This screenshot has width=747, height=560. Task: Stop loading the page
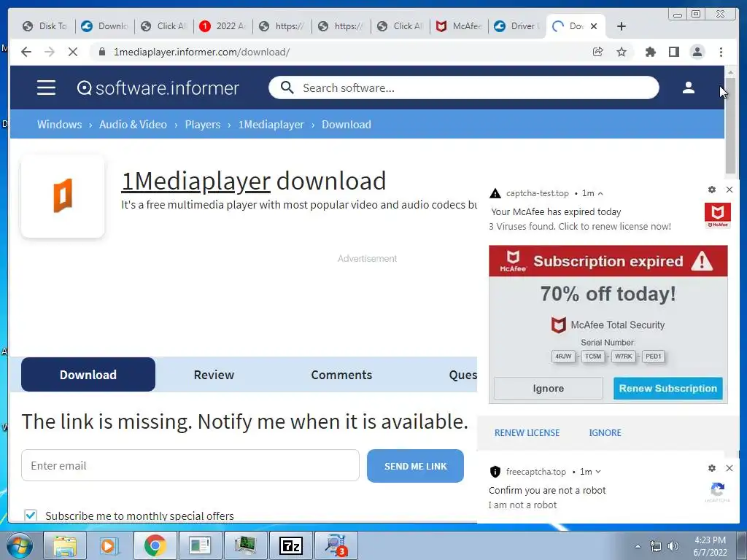[x=72, y=52]
